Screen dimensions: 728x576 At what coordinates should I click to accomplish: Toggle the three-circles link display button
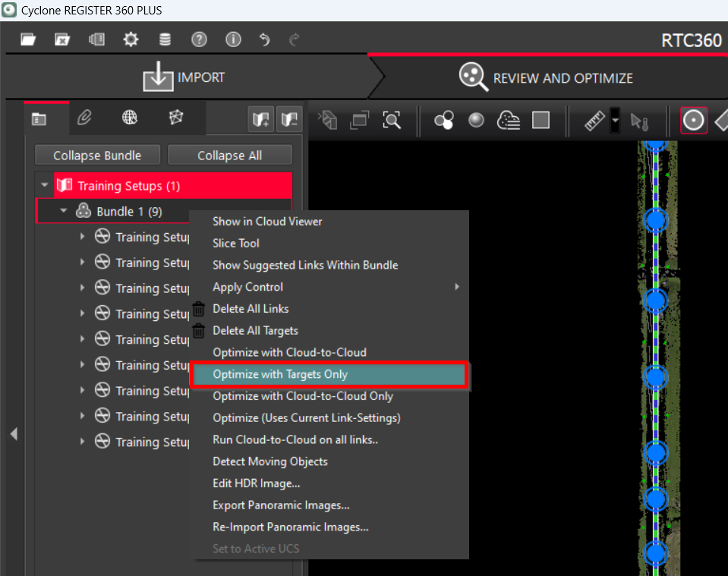(x=443, y=120)
